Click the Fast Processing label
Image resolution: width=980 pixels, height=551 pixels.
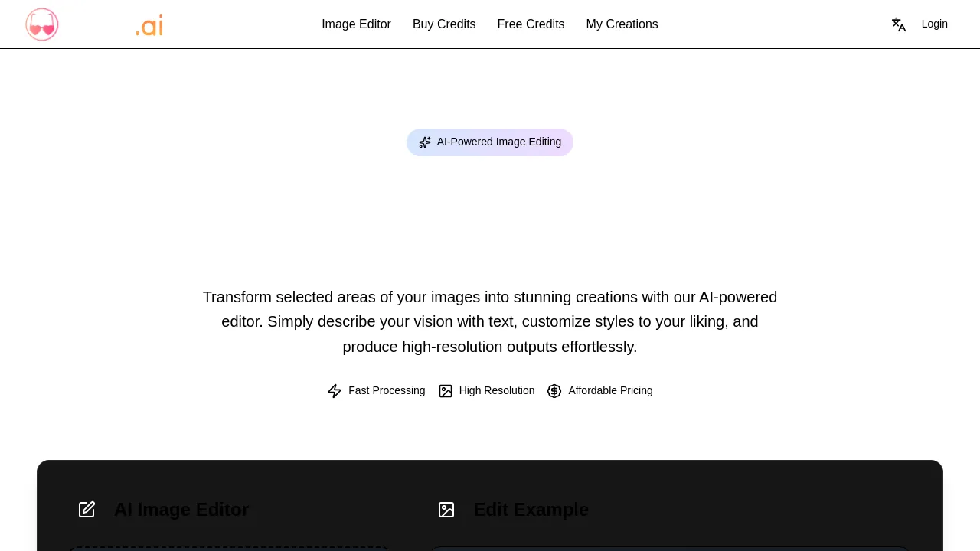[x=387, y=391]
